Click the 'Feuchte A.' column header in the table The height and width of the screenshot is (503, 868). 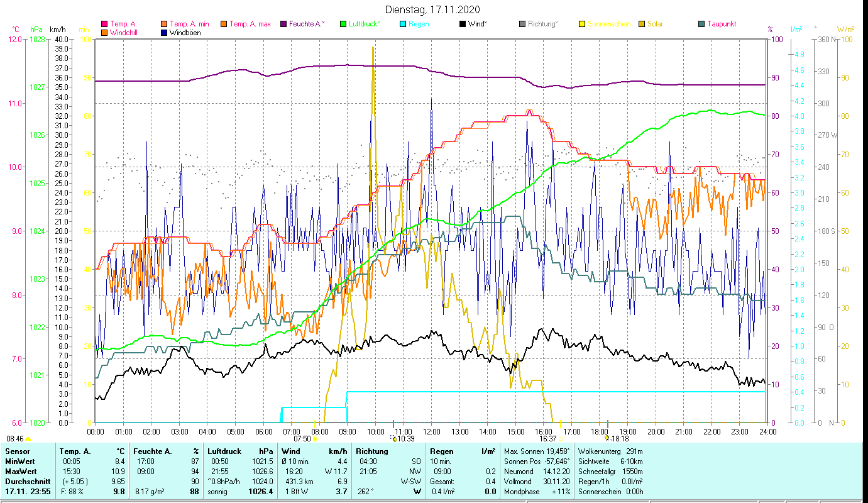[153, 451]
